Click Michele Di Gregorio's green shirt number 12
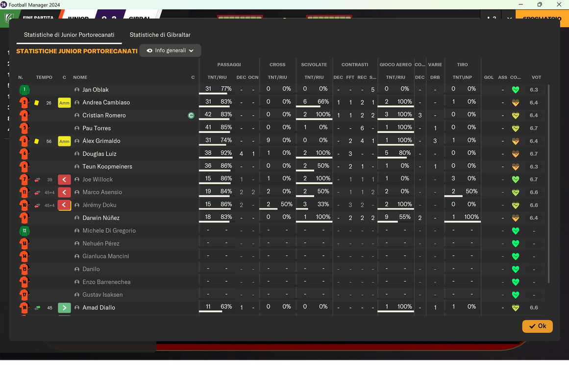The width and height of the screenshot is (569, 392). 25,231
